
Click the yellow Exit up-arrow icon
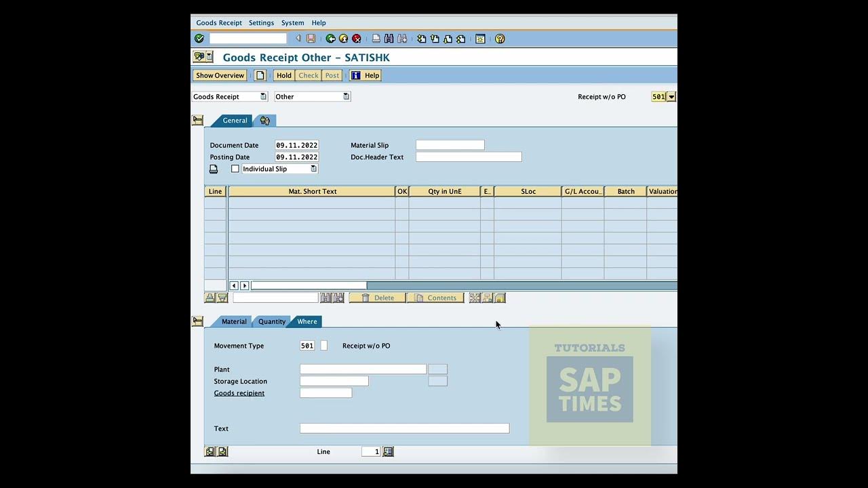tap(343, 39)
